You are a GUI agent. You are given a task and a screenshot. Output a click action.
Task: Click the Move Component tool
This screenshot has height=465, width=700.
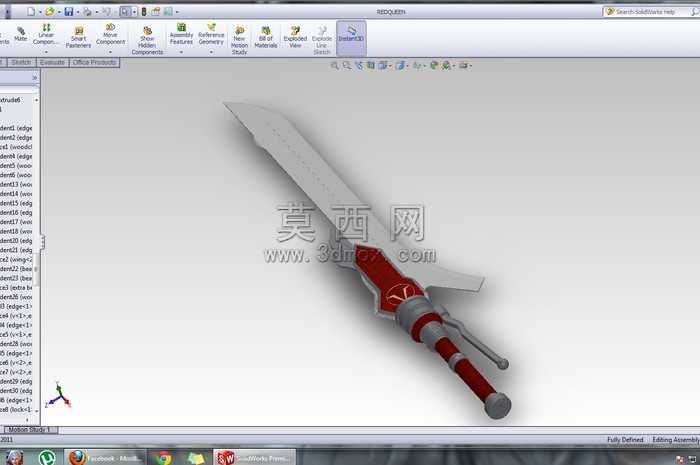click(x=110, y=34)
